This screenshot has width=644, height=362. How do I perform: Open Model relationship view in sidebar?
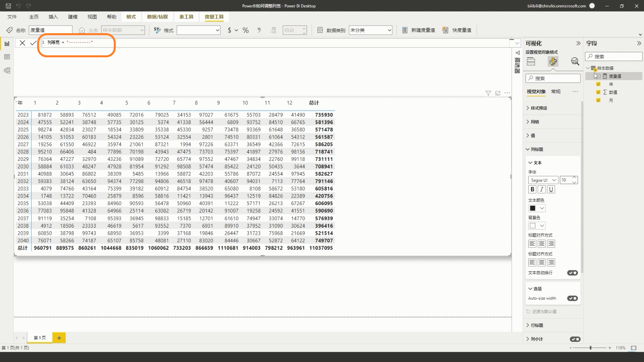click(x=7, y=70)
